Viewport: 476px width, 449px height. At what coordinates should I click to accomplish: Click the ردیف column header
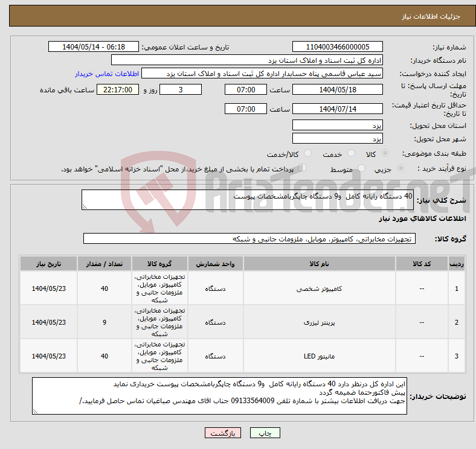click(x=456, y=264)
